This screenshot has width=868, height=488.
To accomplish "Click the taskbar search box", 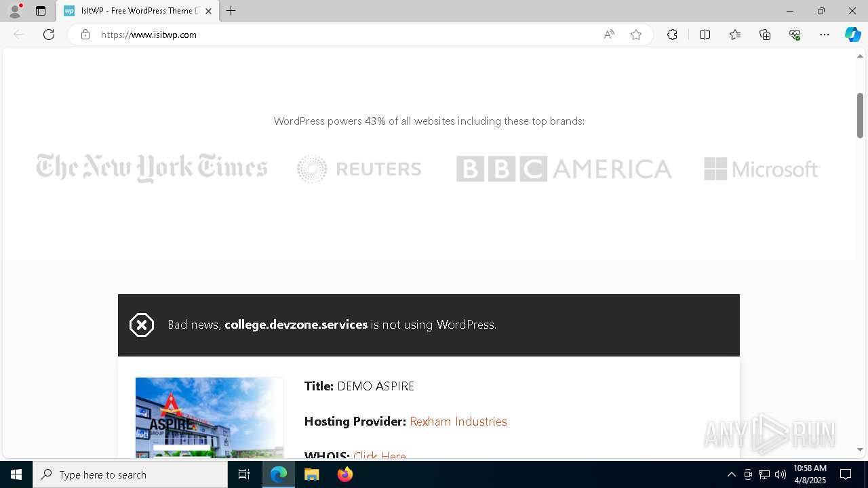I will tap(130, 474).
